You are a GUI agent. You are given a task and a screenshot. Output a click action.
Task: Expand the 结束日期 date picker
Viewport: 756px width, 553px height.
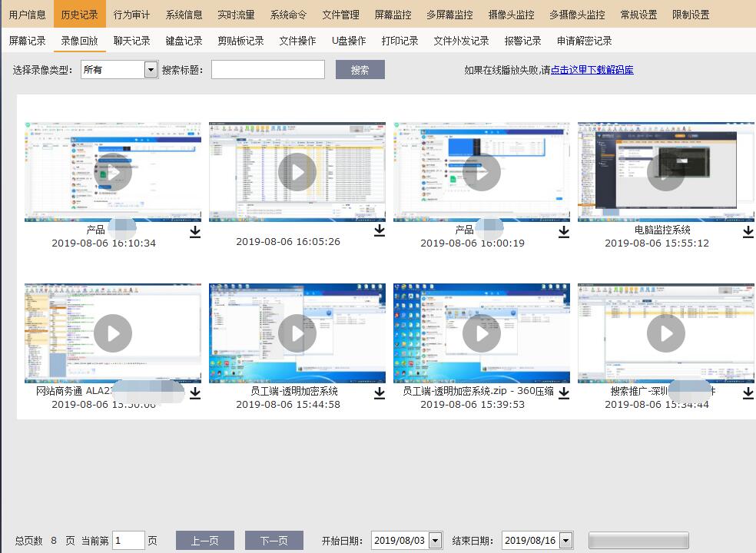(566, 541)
